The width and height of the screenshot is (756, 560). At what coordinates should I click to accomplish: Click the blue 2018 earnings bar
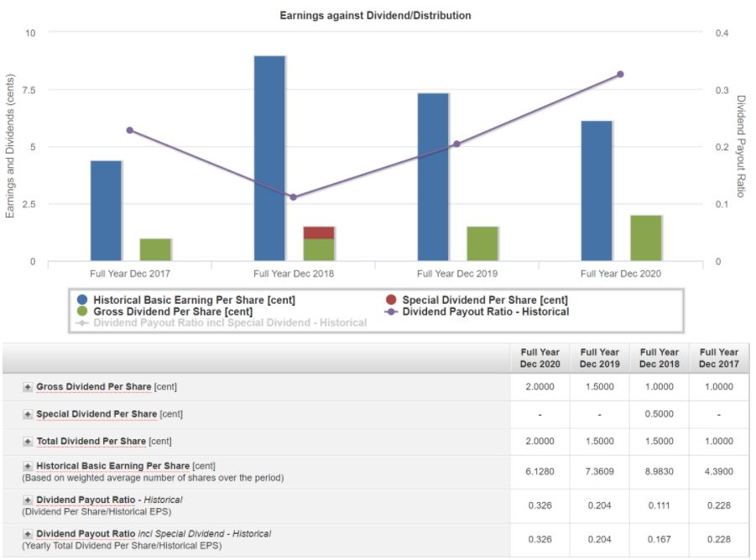point(269,158)
